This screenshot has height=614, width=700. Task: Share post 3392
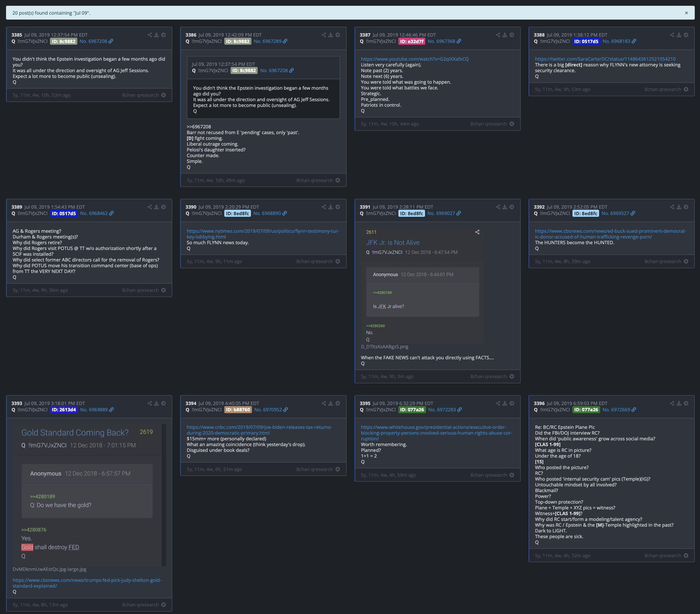point(672,207)
